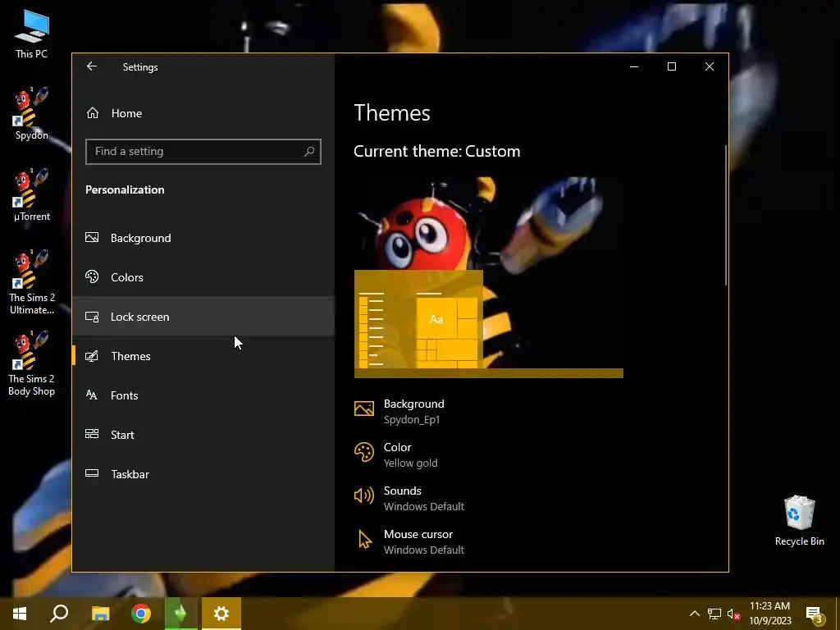Image resolution: width=840 pixels, height=630 pixels.
Task: Focus the Find a setting search box
Action: 203,152
